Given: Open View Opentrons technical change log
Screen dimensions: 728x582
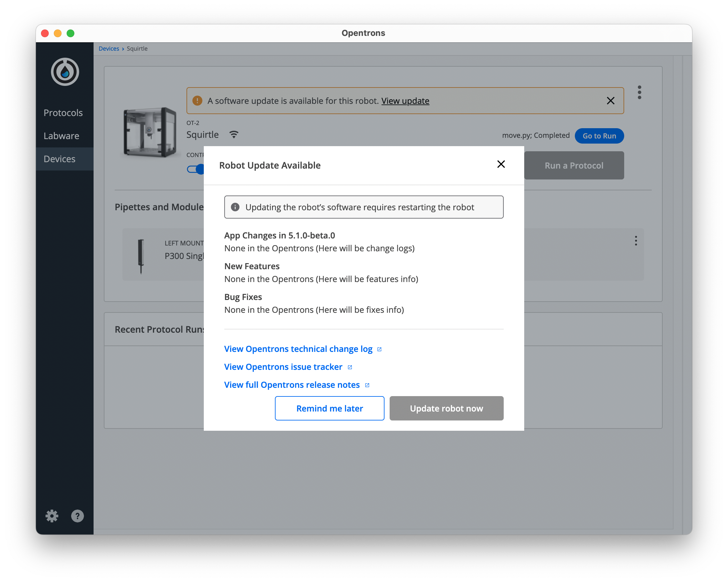Looking at the screenshot, I should point(299,349).
